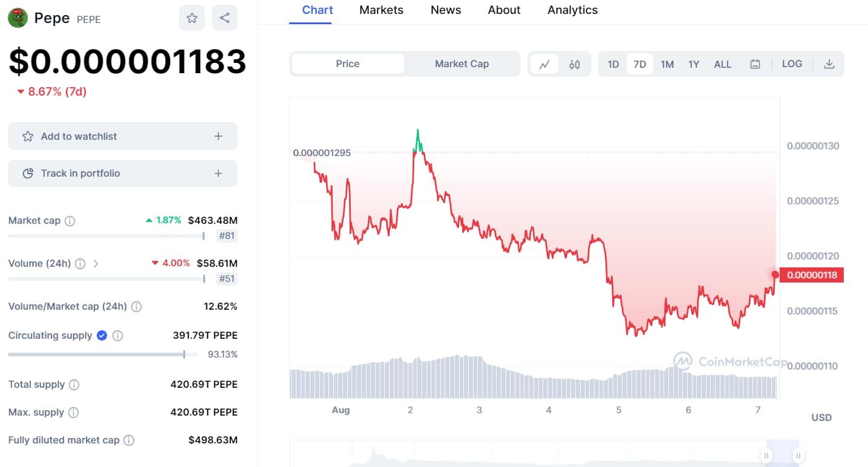The image size is (868, 467).
Task: Click the verified checkmark beside Circulating supply
Action: click(x=102, y=335)
